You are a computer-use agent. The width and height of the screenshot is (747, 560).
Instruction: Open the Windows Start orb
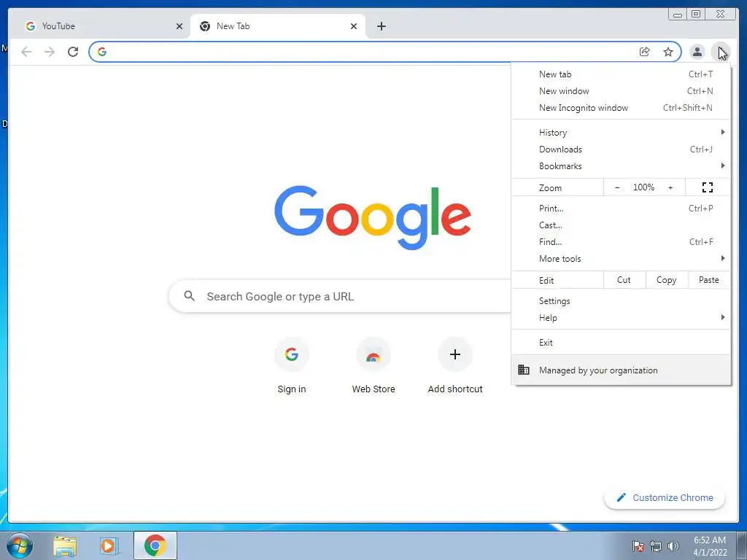[20, 545]
